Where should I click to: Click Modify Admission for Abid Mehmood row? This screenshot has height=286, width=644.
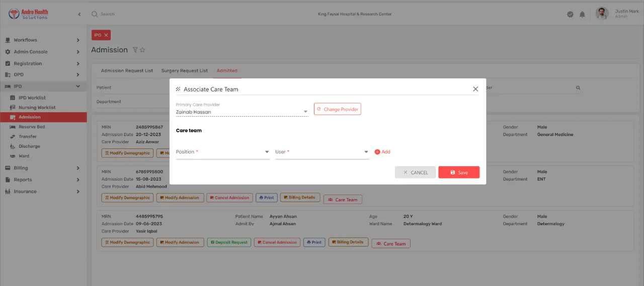click(x=180, y=198)
